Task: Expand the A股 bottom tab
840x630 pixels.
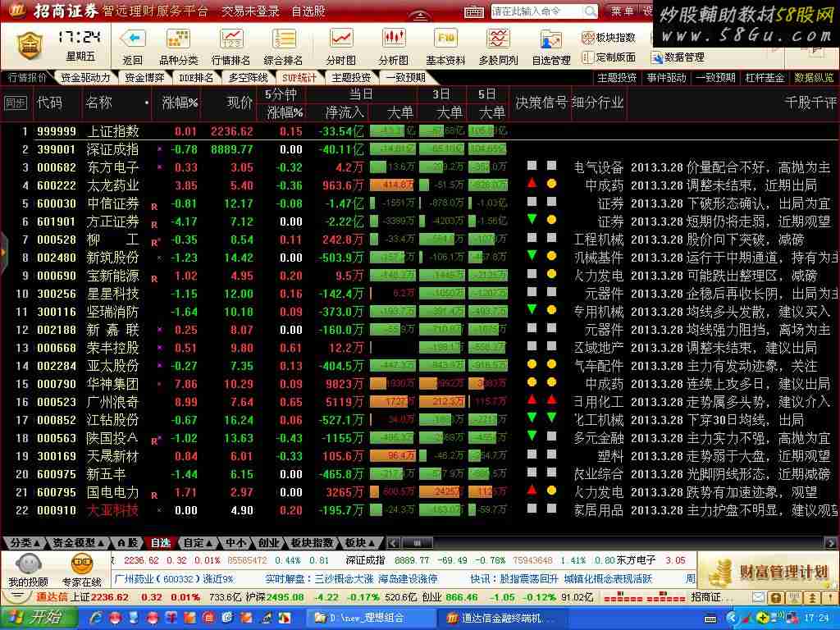Action: tap(127, 543)
